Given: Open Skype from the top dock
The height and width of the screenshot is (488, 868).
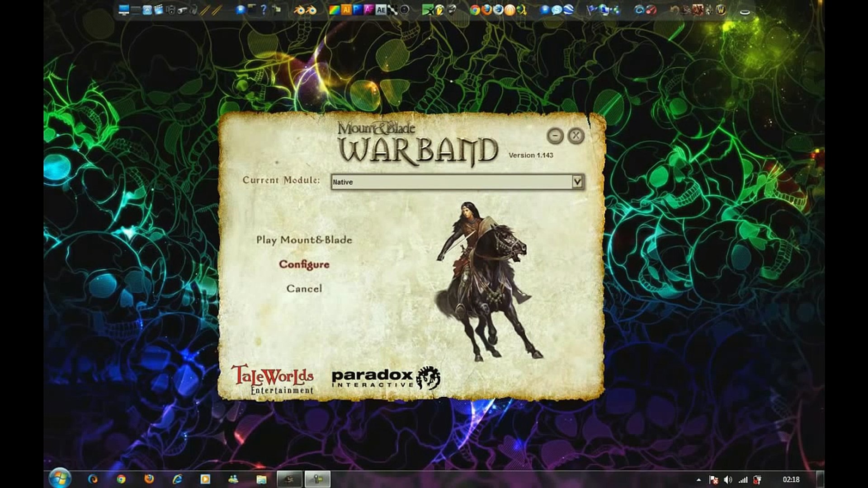Looking at the screenshot, I should point(557,9).
